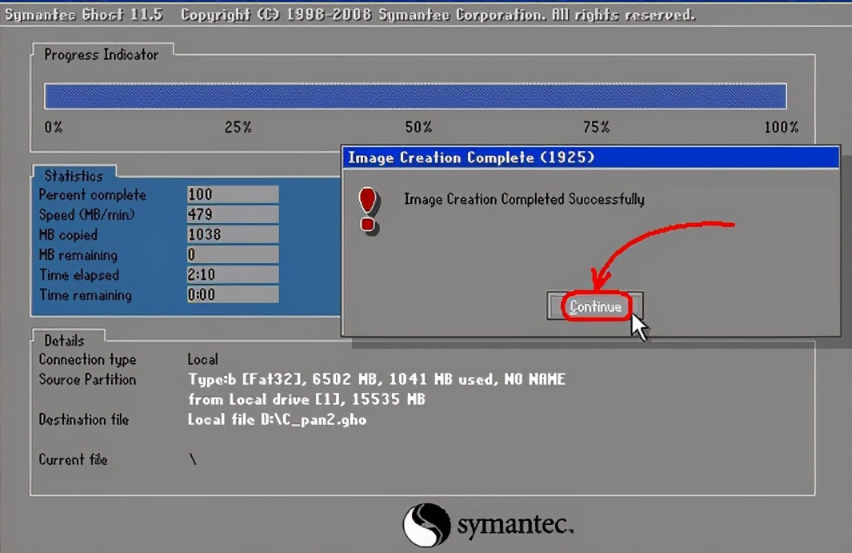Select the Speed (MB/min) value field
Image resolution: width=852 pixels, height=553 pixels.
230,215
